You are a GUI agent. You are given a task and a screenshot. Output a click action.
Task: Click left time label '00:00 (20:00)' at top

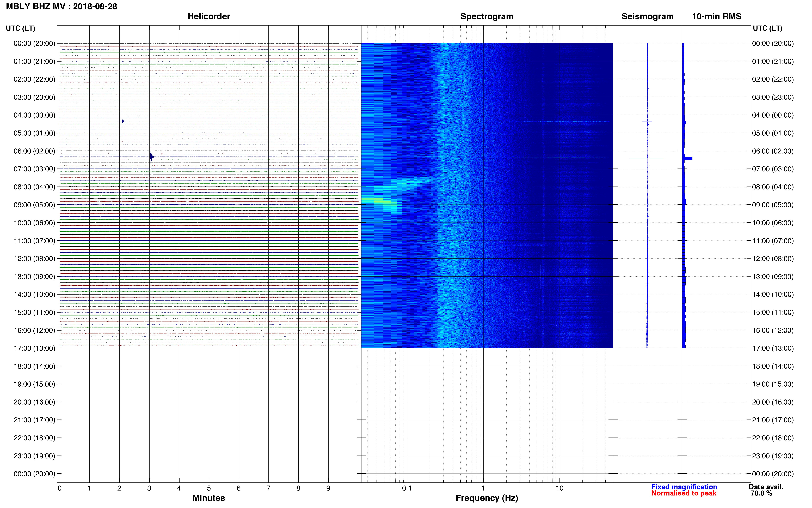(34, 43)
